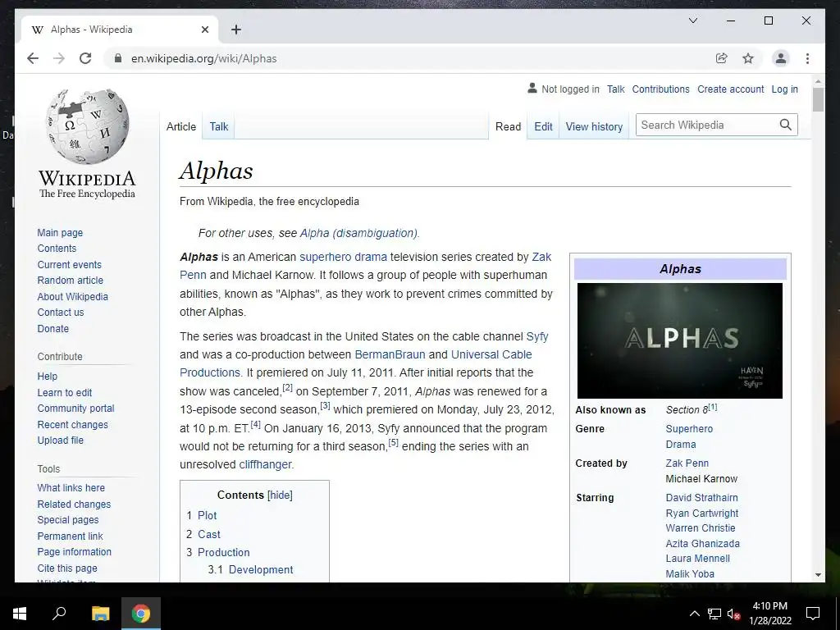This screenshot has width=840, height=630.
Task: Hide the Contents table
Action: 281,495
